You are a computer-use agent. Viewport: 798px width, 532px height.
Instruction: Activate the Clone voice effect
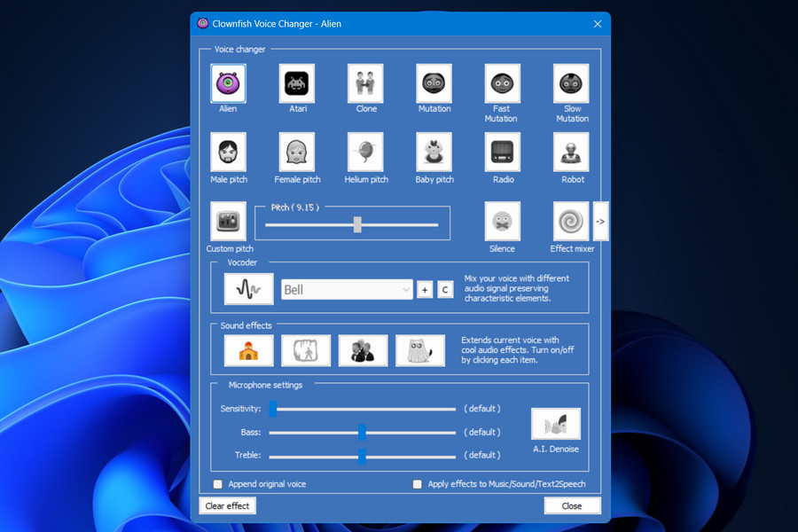[x=365, y=83]
